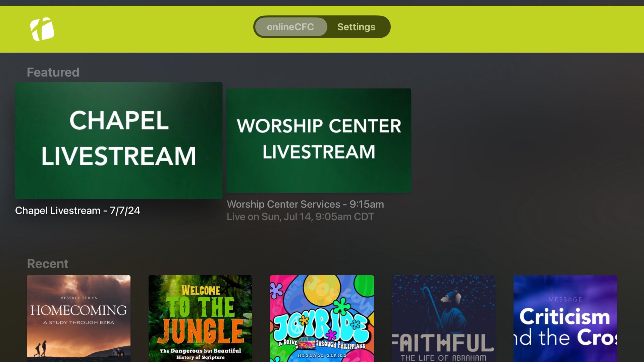Select the Criticism and the Cross message
Image resolution: width=644 pixels, height=362 pixels.
pos(565,318)
